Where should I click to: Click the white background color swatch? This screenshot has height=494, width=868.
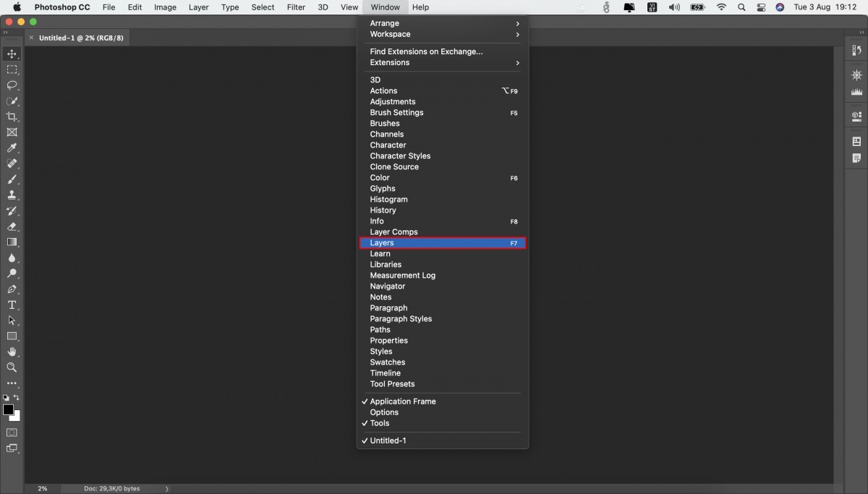[17, 417]
